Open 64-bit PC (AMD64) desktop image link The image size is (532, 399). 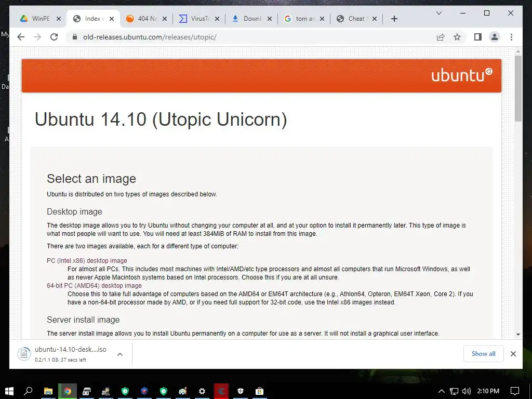coord(94,286)
